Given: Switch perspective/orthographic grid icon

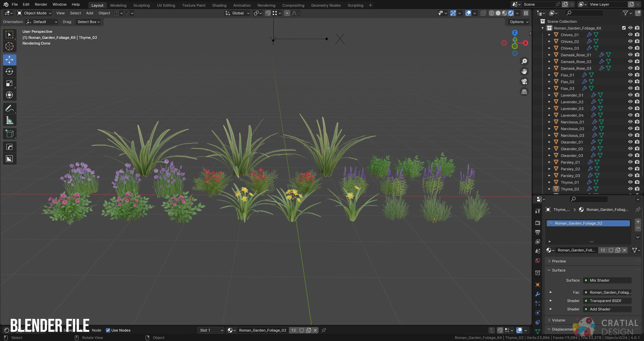Looking at the screenshot, I should click(524, 92).
